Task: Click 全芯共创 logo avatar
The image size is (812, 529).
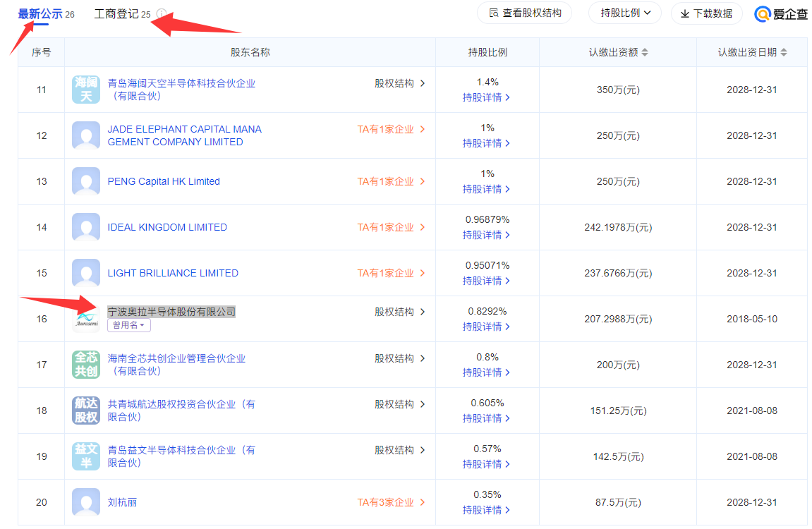Action: click(86, 365)
